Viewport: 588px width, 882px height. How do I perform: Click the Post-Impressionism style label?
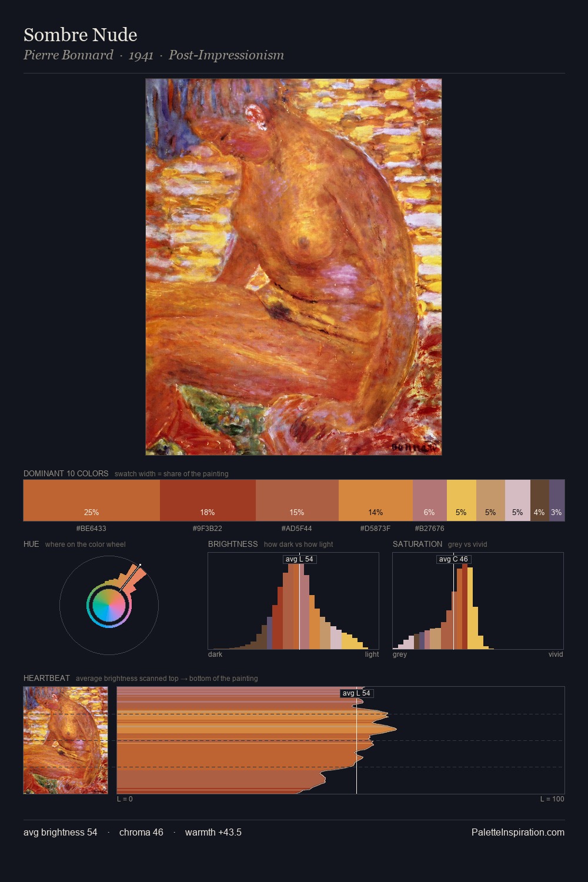point(226,55)
